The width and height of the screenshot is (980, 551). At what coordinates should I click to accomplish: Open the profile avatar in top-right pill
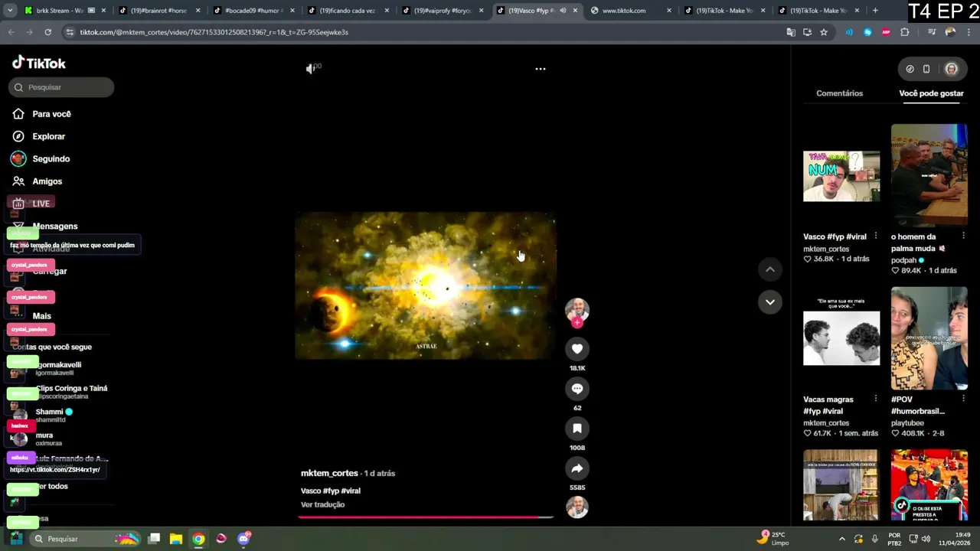(x=951, y=69)
